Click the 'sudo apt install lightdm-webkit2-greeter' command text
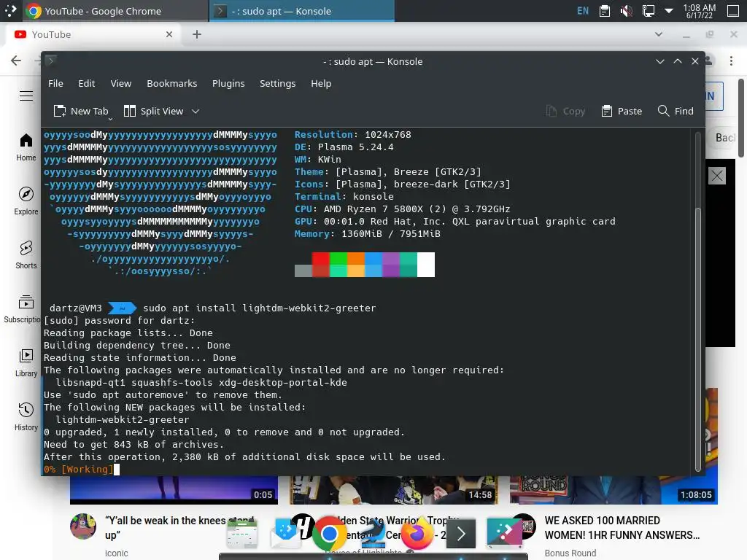The height and width of the screenshot is (560, 747). pos(259,308)
